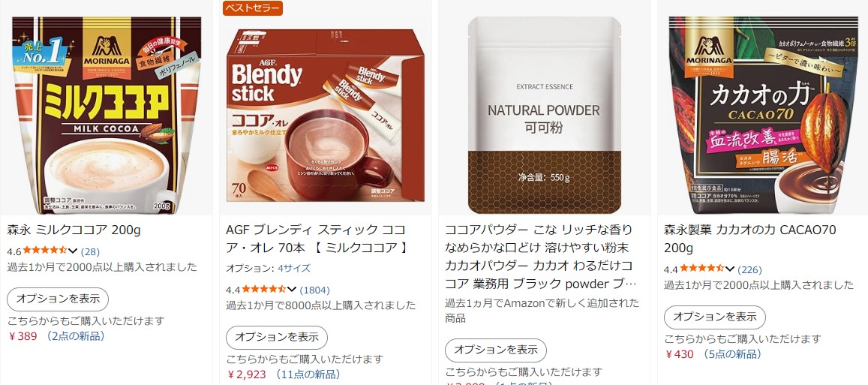Click star rating of 森永 ミルクココア 200g
The image size is (868, 385).
(45, 251)
